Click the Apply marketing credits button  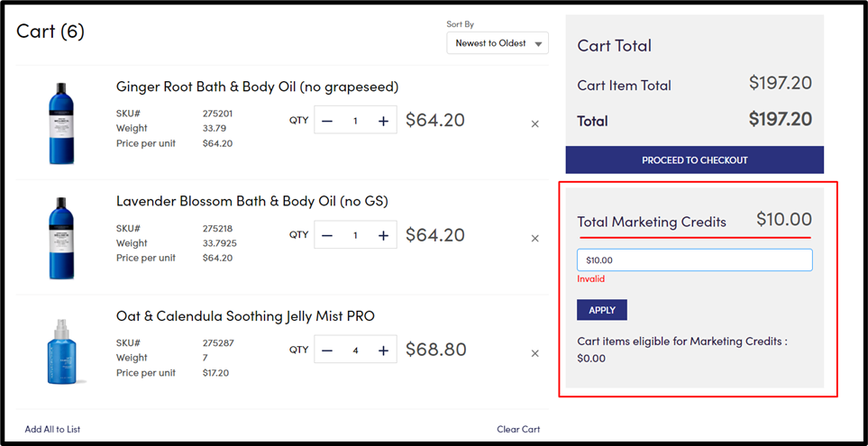pos(601,310)
